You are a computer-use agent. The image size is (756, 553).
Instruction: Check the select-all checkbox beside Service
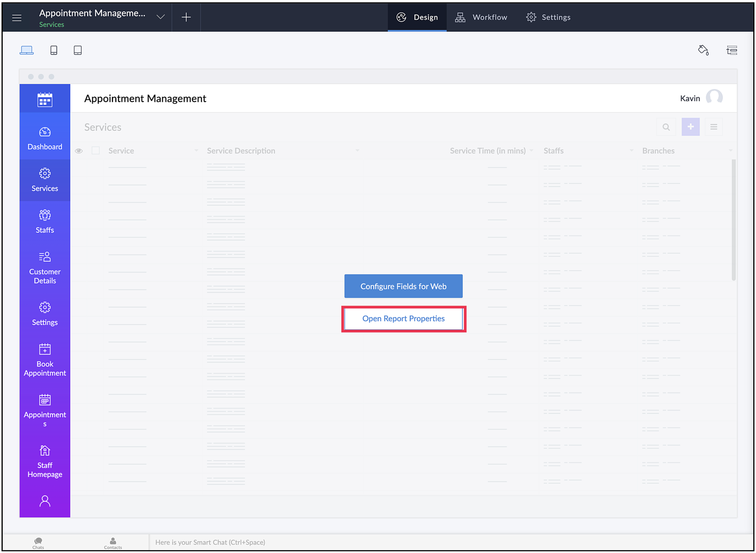96,151
